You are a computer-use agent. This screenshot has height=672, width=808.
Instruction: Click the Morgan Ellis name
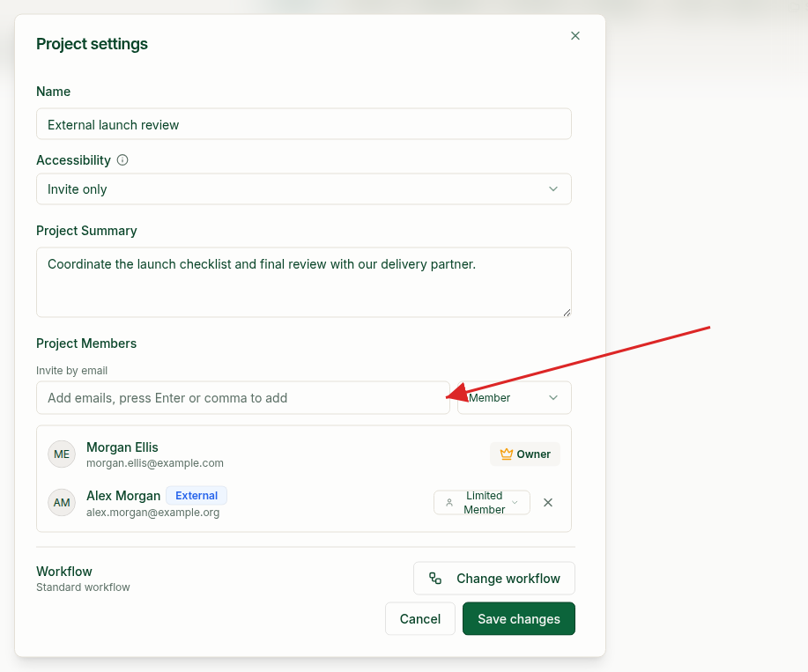[122, 447]
